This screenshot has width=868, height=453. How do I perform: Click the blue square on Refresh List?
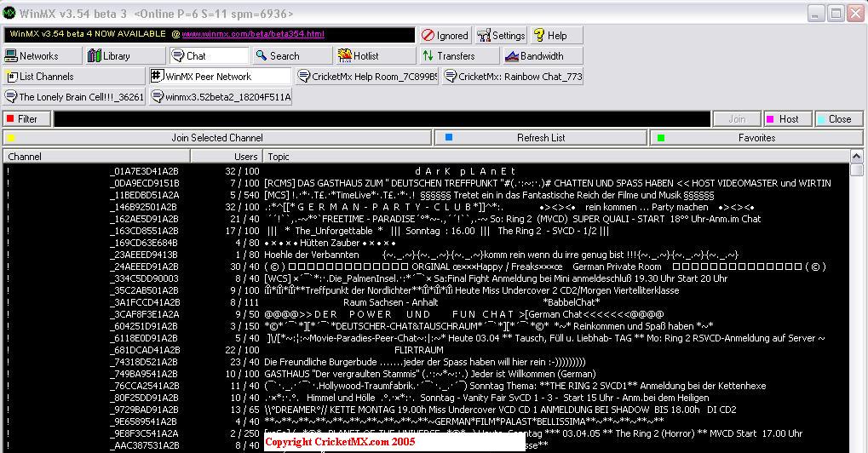[x=449, y=137]
